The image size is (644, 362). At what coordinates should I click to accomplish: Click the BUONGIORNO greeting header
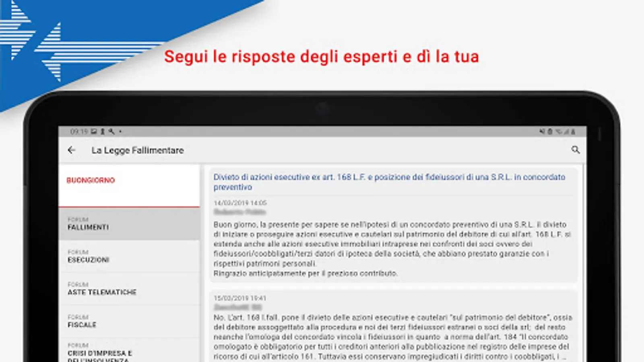point(91,180)
